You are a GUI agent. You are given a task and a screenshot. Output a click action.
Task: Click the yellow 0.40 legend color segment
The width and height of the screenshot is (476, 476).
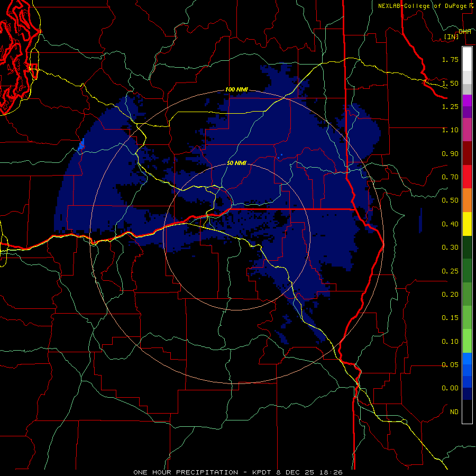coord(467,224)
